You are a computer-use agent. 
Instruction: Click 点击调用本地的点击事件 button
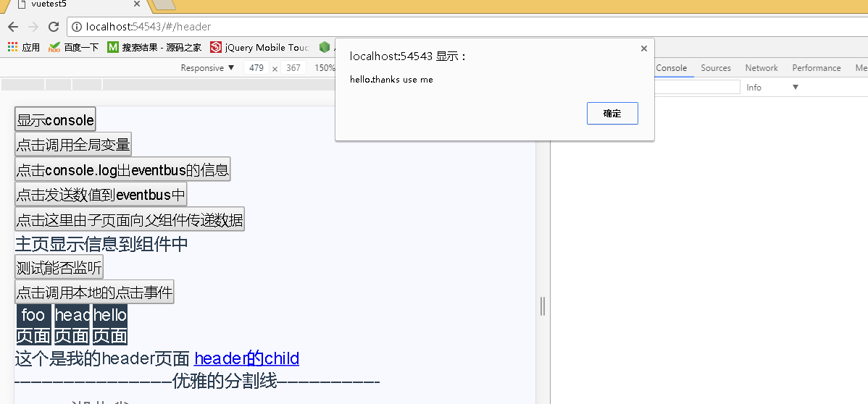click(94, 292)
